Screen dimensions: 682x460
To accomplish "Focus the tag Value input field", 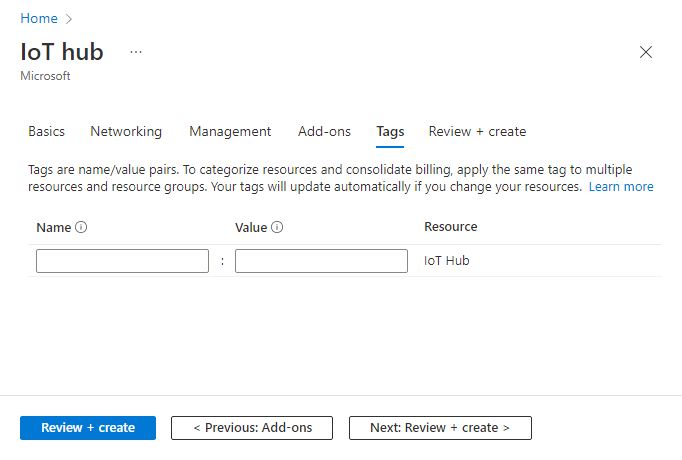I will 321,261.
